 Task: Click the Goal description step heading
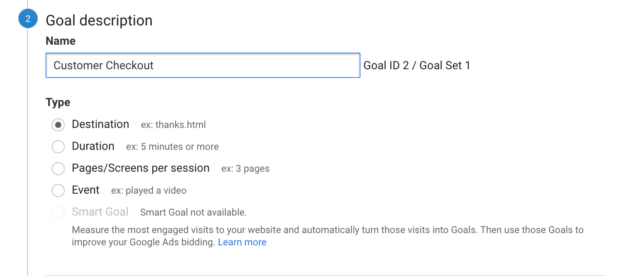[x=99, y=21]
